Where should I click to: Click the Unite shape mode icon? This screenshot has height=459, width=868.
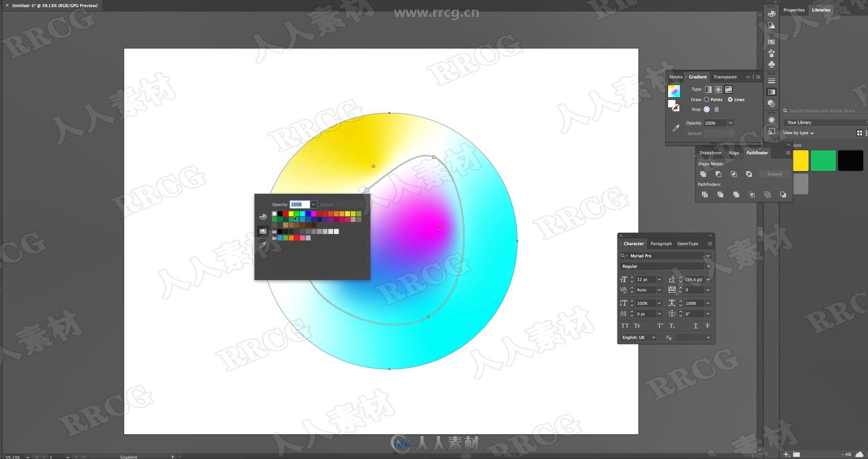pos(703,174)
